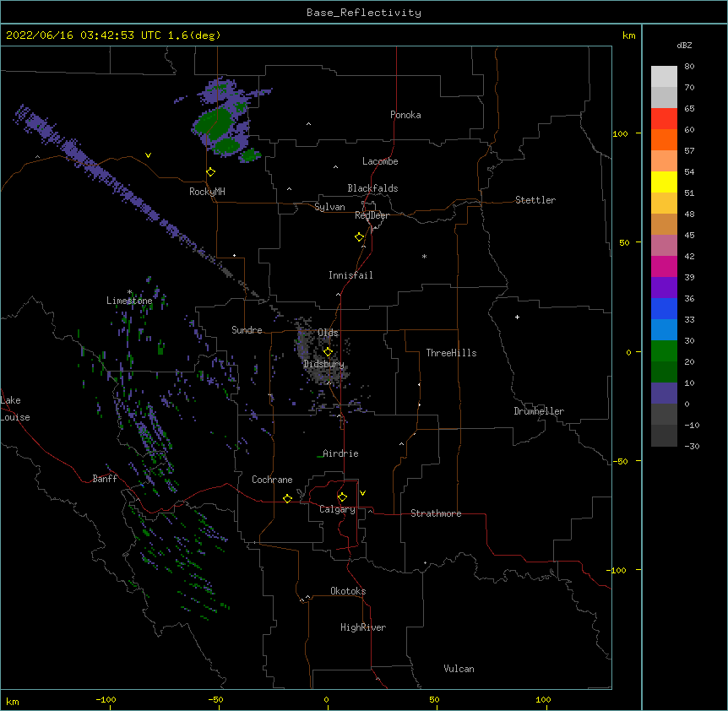The height and width of the screenshot is (711, 728).
Task: Click the Stettler city label
Action: [535, 200]
